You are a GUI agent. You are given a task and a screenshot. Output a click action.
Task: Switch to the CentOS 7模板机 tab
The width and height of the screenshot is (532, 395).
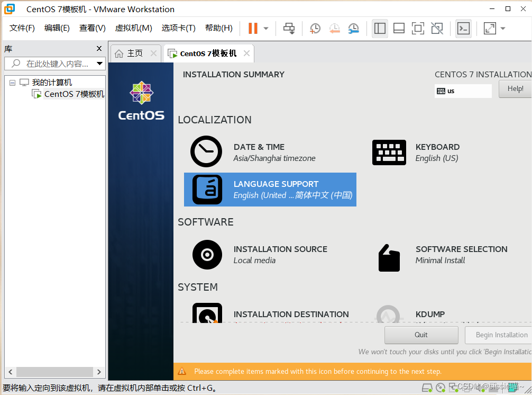click(x=208, y=53)
